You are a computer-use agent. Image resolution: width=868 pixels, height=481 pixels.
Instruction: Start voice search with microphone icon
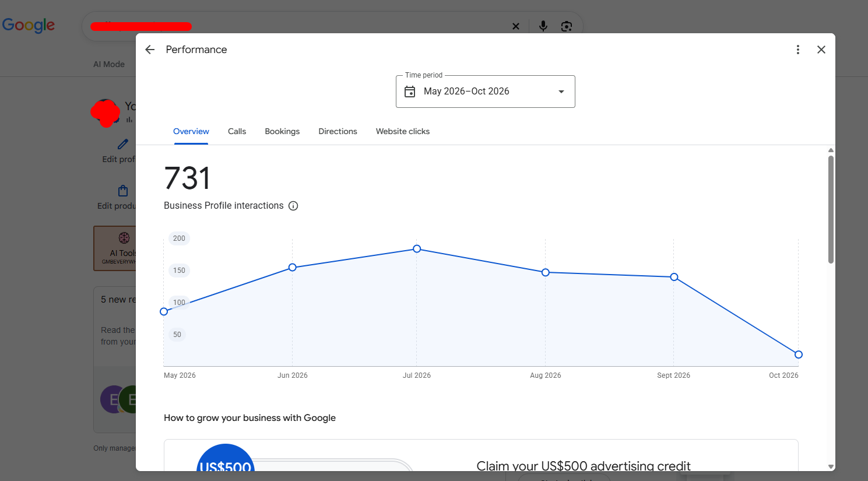click(x=543, y=26)
